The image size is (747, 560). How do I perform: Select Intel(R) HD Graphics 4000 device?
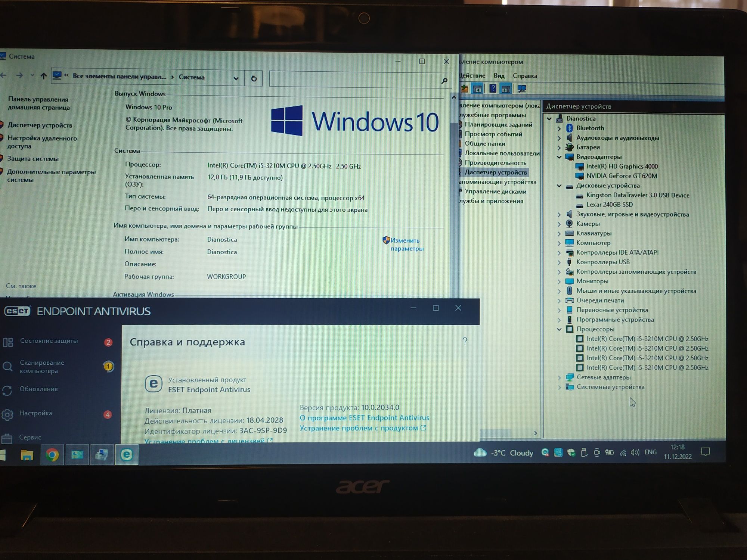click(622, 167)
